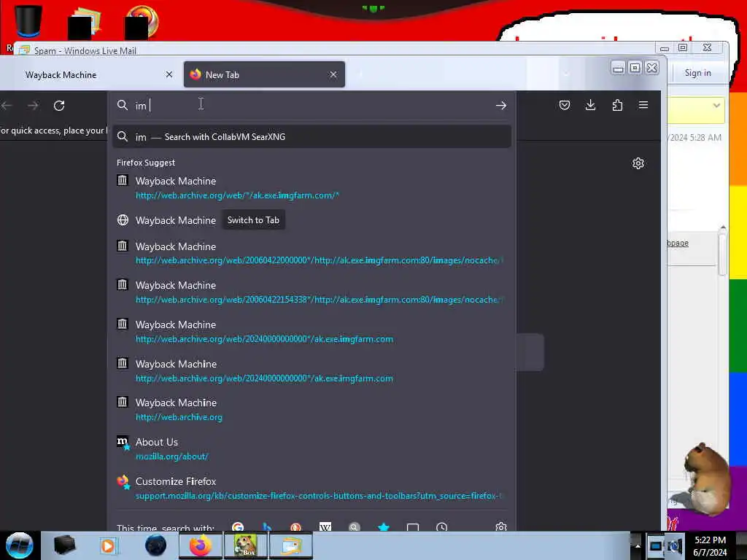Open the media player taskbar icon
The width and height of the screenshot is (747, 560).
109,545
